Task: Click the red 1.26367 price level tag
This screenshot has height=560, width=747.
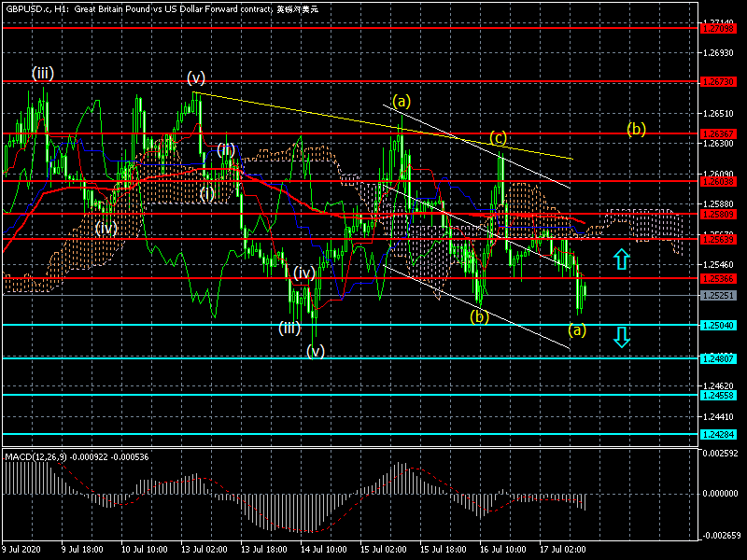Action: coord(718,133)
